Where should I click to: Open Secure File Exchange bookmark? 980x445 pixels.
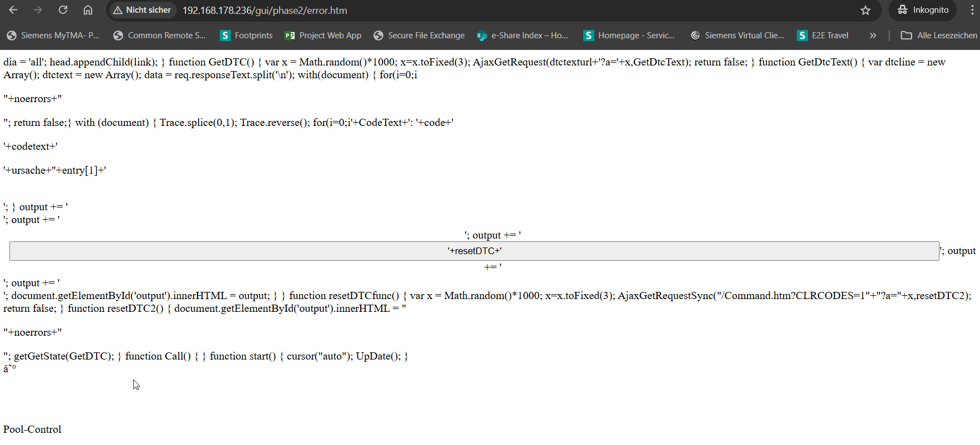tap(419, 36)
